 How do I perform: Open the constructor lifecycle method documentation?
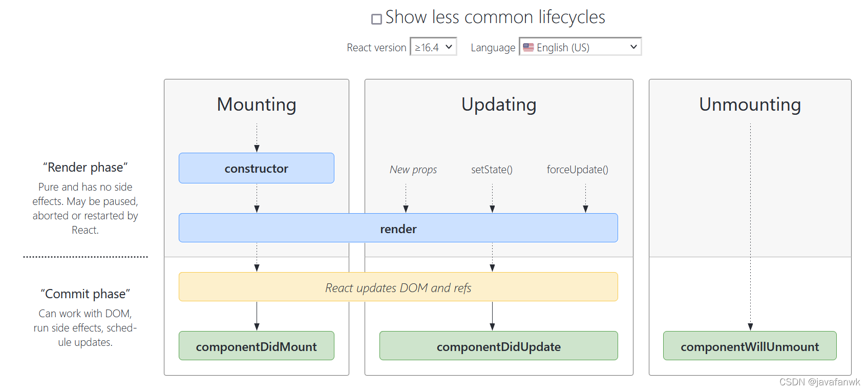point(256,168)
